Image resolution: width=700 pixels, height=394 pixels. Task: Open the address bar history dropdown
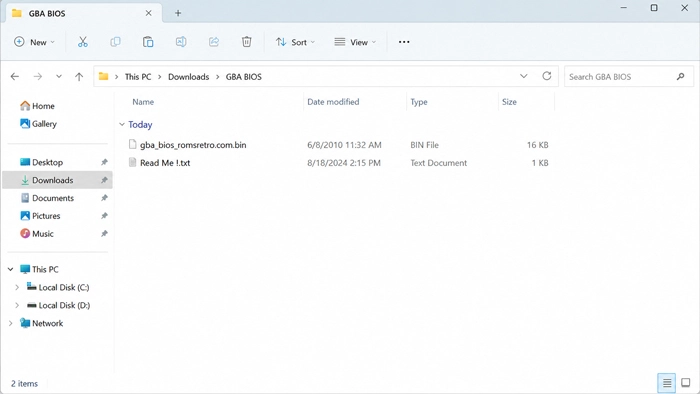[524, 76]
